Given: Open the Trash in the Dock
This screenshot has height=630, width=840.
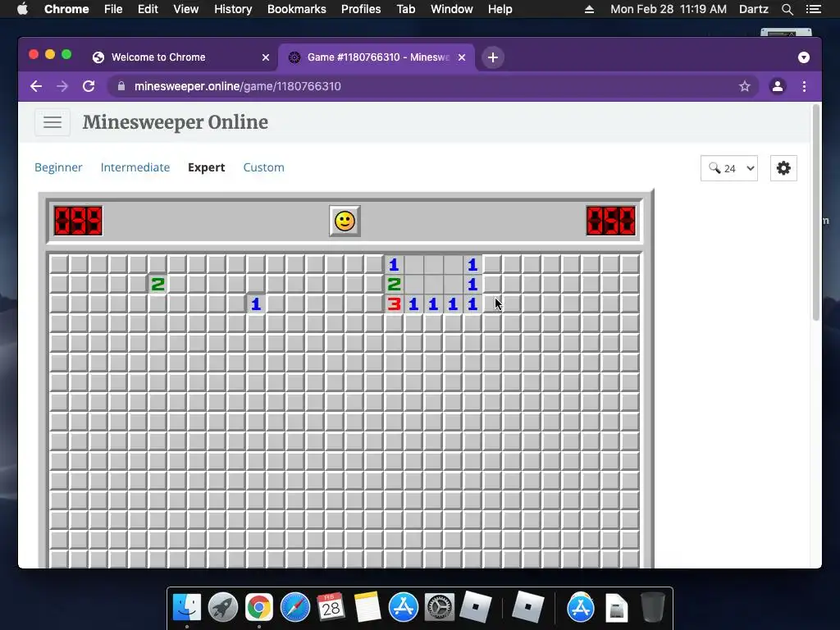Looking at the screenshot, I should tap(652, 608).
